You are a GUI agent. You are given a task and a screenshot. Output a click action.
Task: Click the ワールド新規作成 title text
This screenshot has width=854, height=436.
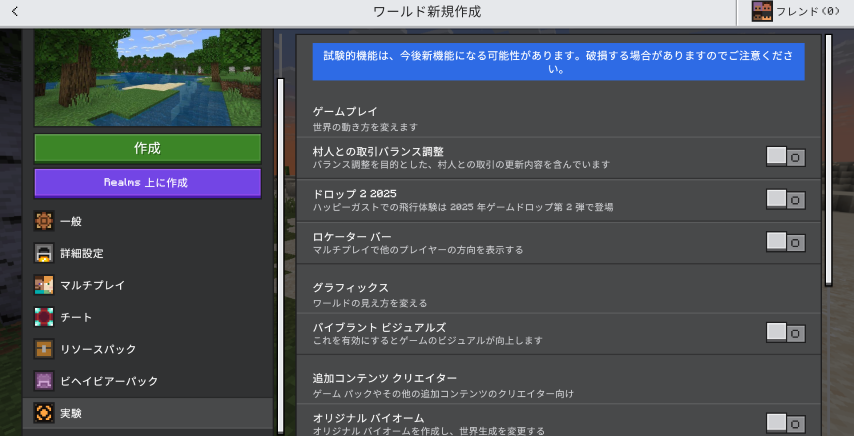(x=427, y=11)
